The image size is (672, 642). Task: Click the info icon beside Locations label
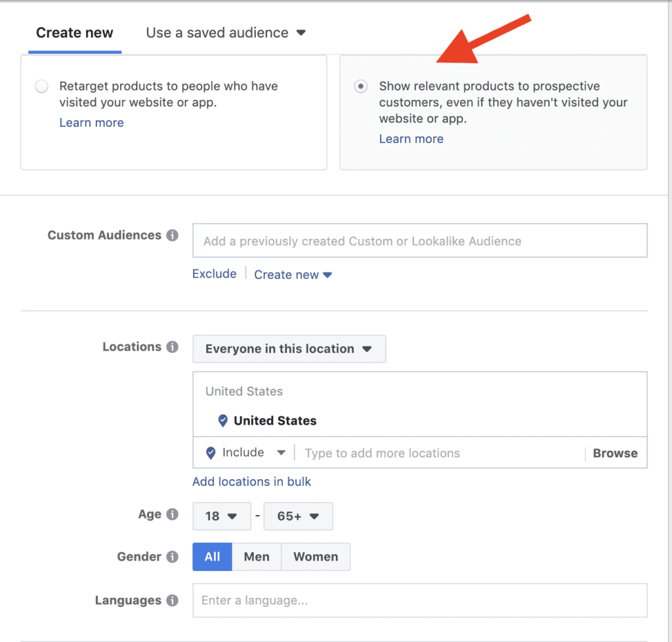(172, 347)
